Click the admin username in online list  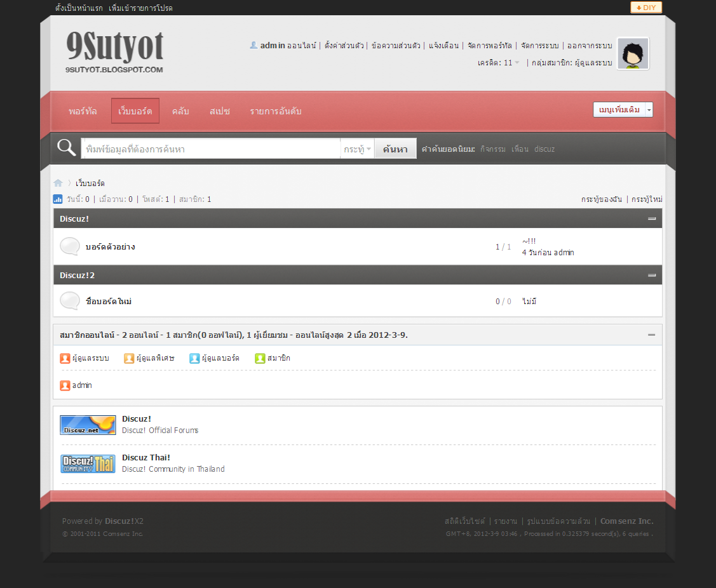[x=82, y=385]
